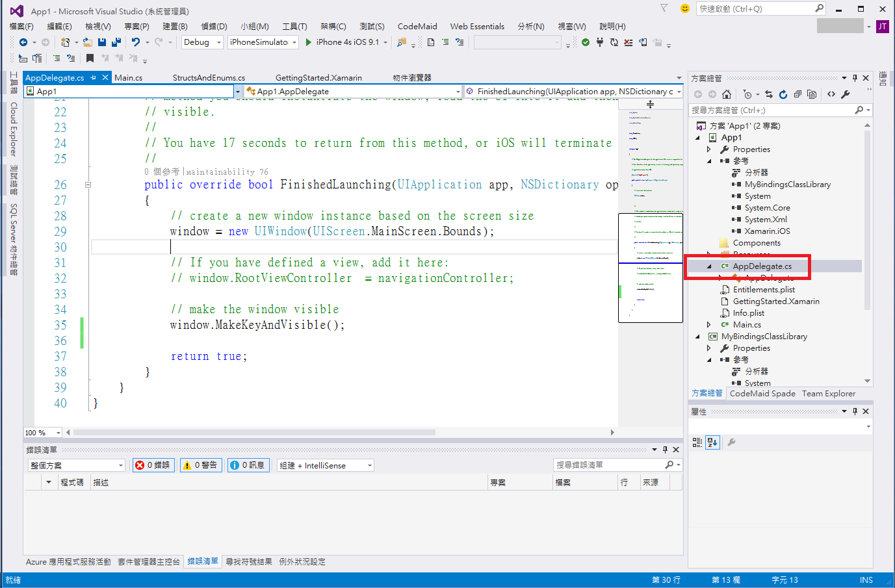Open the CodeMaid menu
This screenshot has width=895, height=588.
417,27
